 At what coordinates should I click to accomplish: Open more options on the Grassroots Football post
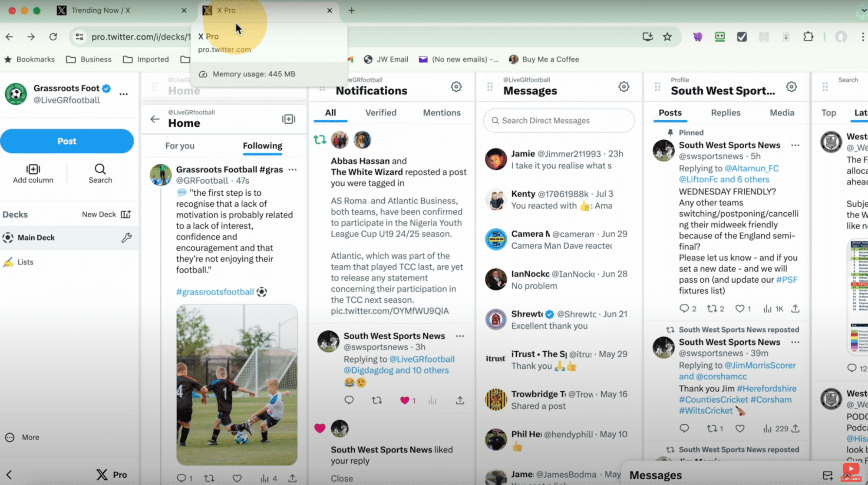tap(293, 169)
